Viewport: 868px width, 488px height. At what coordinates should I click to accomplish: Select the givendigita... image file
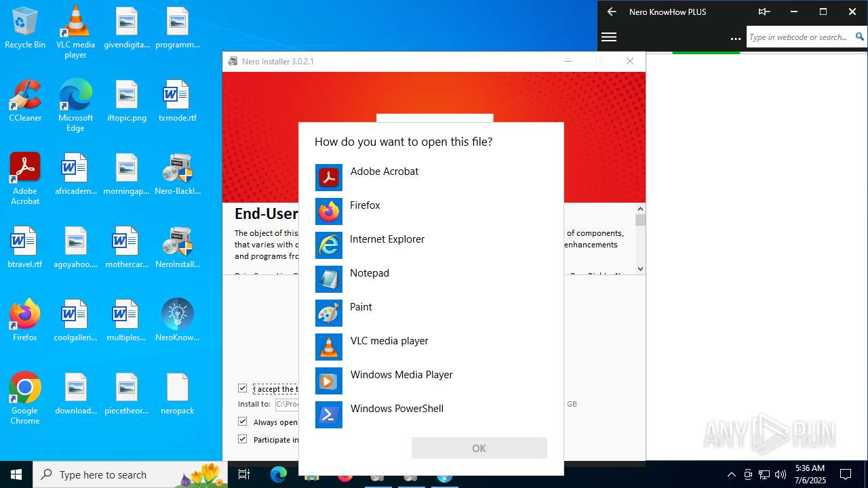pos(127,28)
